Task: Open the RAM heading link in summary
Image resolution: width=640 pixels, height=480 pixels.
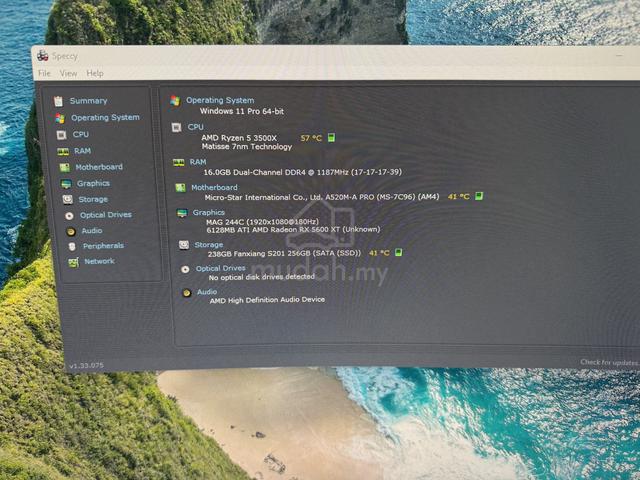Action: tap(198, 162)
